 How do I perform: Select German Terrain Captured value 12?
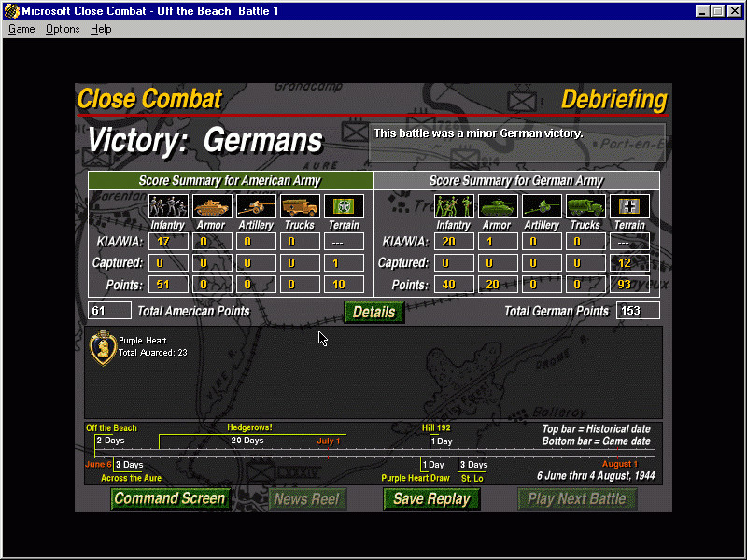coord(629,263)
